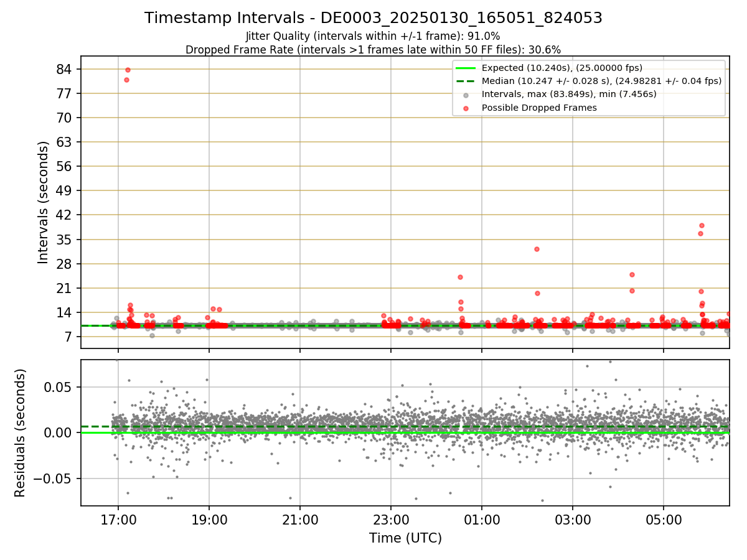The width and height of the screenshot is (747, 560).
Task: Click the 'Intervals (seconds)' y-axis label
Action: tap(43, 202)
